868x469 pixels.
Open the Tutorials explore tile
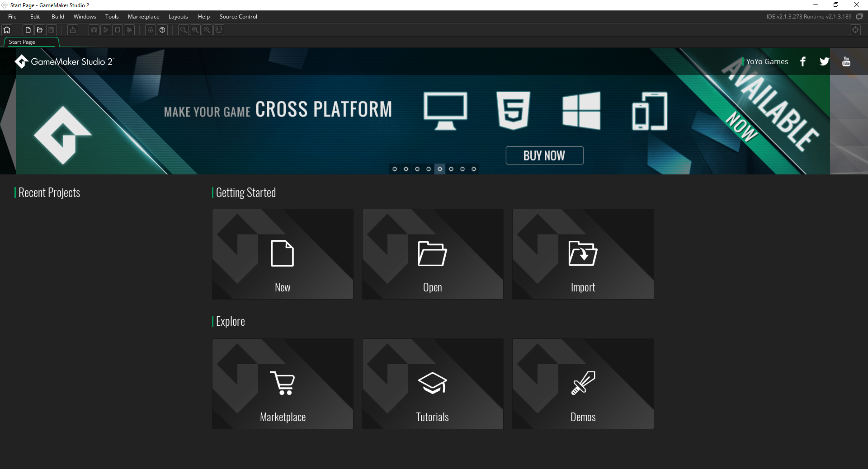pos(433,384)
